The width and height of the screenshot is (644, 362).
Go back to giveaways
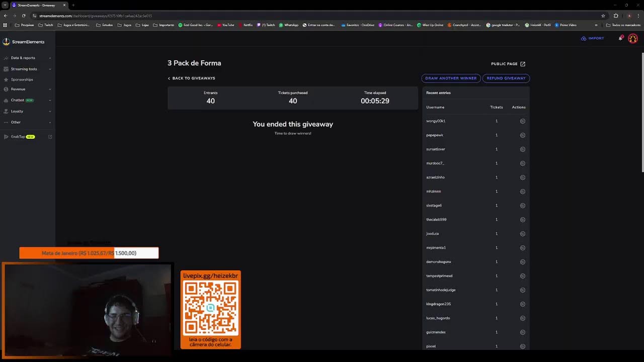pos(192,78)
